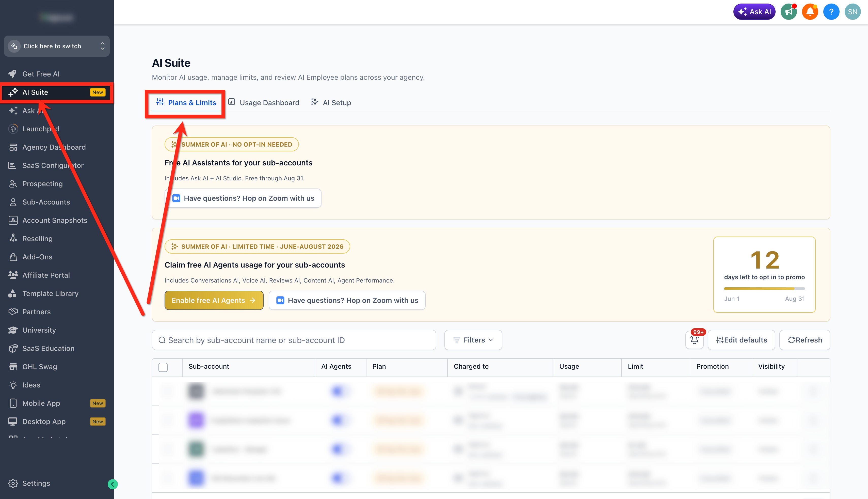Image resolution: width=868 pixels, height=499 pixels.
Task: Focus the sub-account search field
Action: [x=294, y=340]
